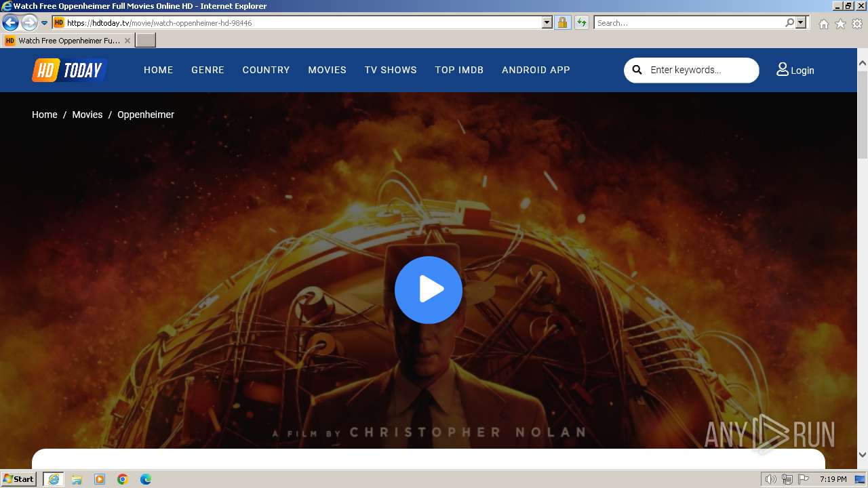Click the Login user icon

pos(783,69)
